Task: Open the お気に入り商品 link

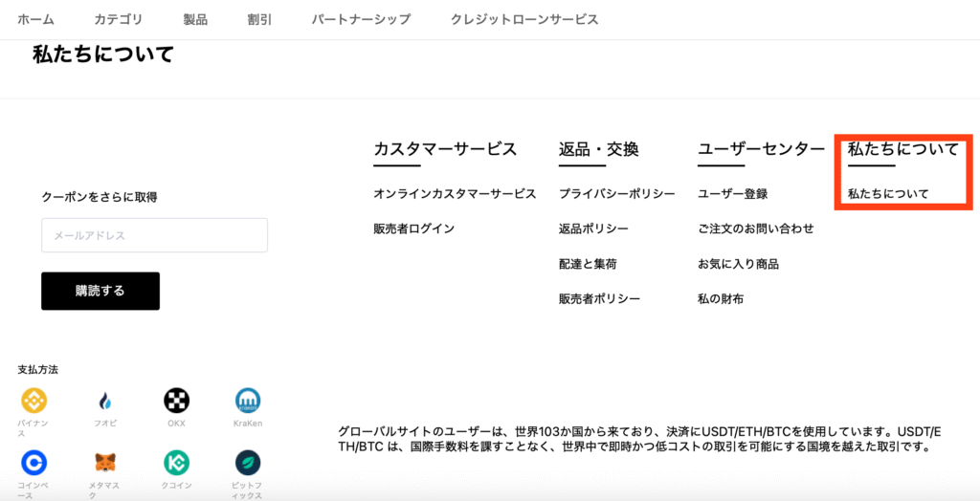Action: coord(738,264)
